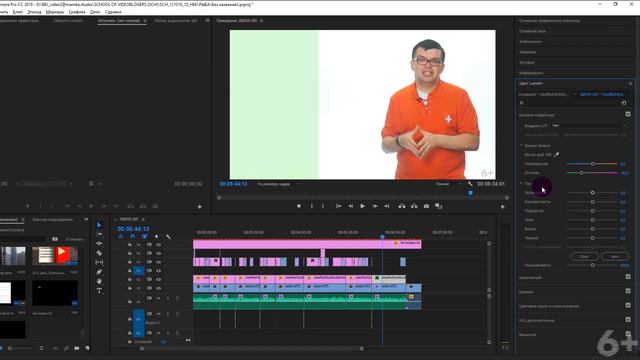Toggle the Color Wheels section checkbox
640x360 pixels.
pyautogui.click(x=628, y=305)
